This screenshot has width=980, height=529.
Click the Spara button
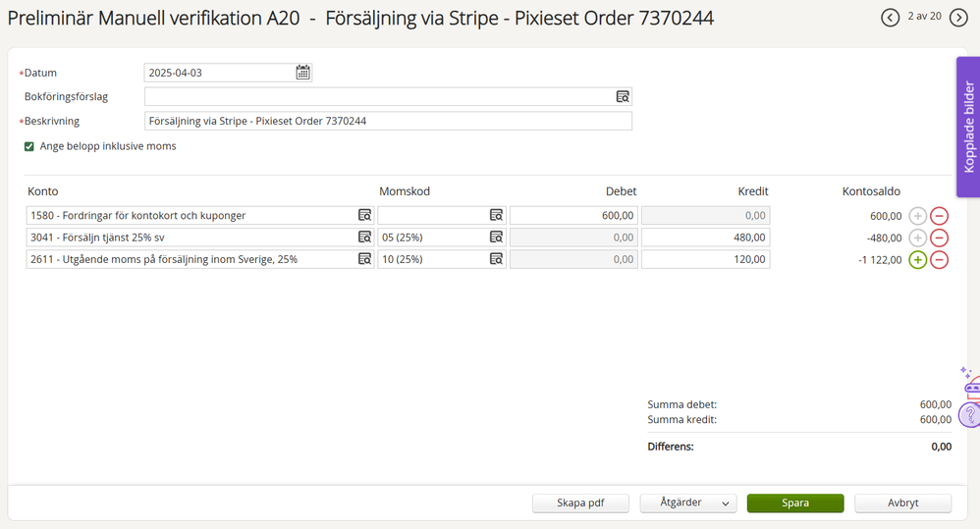[x=795, y=503]
